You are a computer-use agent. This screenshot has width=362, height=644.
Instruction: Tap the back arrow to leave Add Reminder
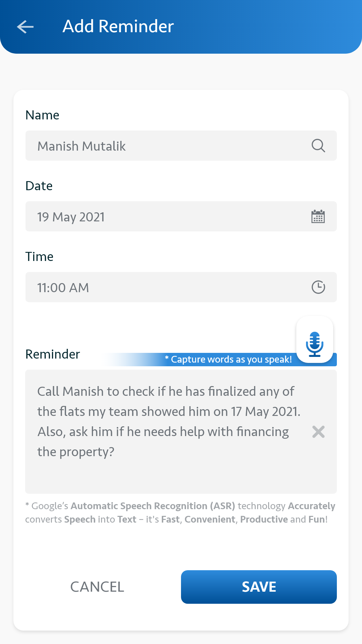pos(25,27)
